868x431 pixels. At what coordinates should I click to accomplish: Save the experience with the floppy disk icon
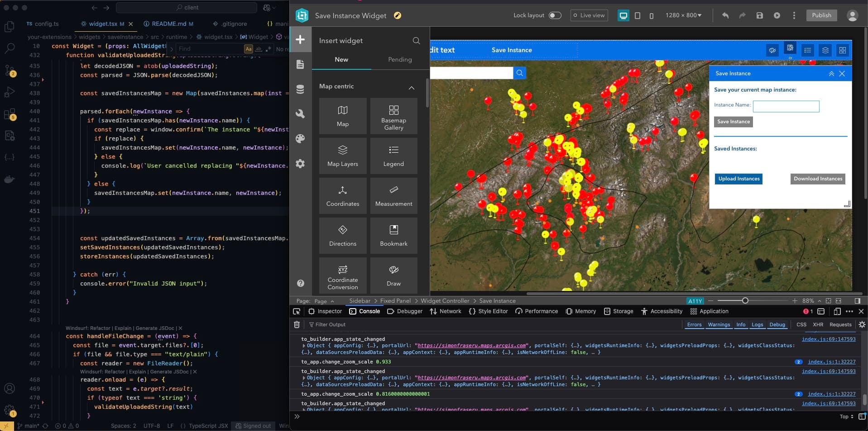[x=760, y=15]
